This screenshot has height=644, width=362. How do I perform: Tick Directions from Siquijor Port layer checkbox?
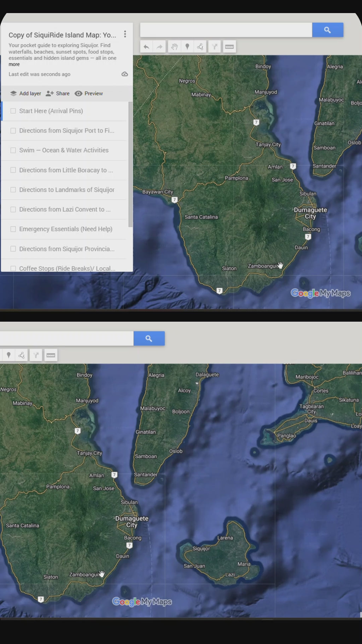tap(13, 131)
